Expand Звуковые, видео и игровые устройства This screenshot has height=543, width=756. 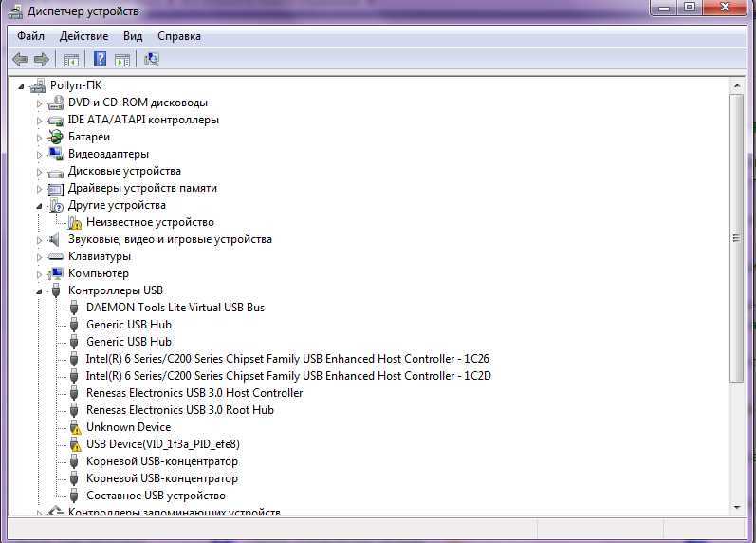[40, 240]
